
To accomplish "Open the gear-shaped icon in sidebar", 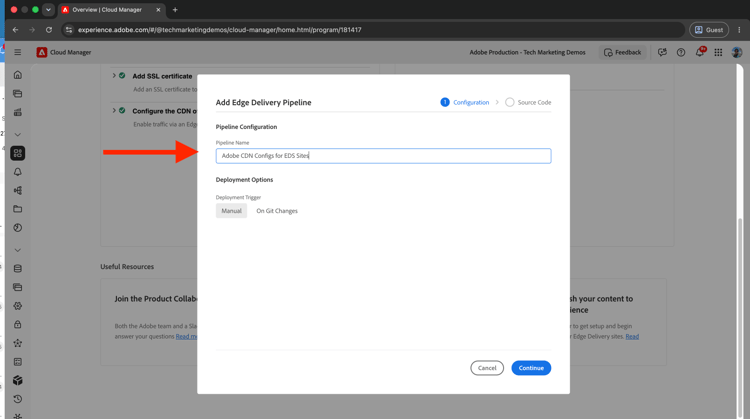I will point(18,306).
